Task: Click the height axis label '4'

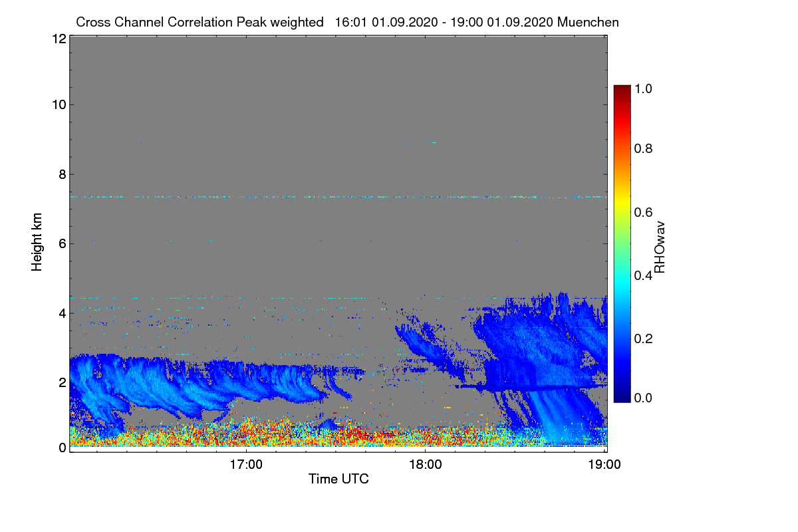Action: [62, 313]
